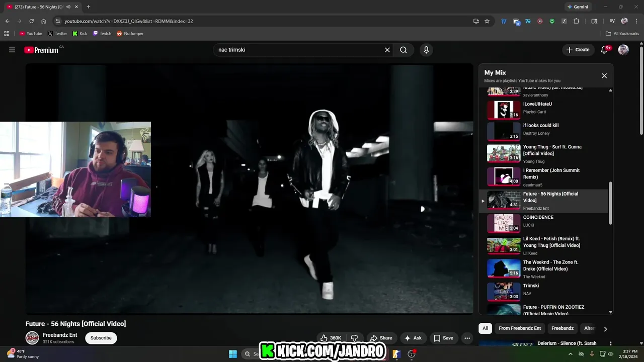Open the Twitter bookmark
The image size is (644, 362).
click(x=57, y=33)
